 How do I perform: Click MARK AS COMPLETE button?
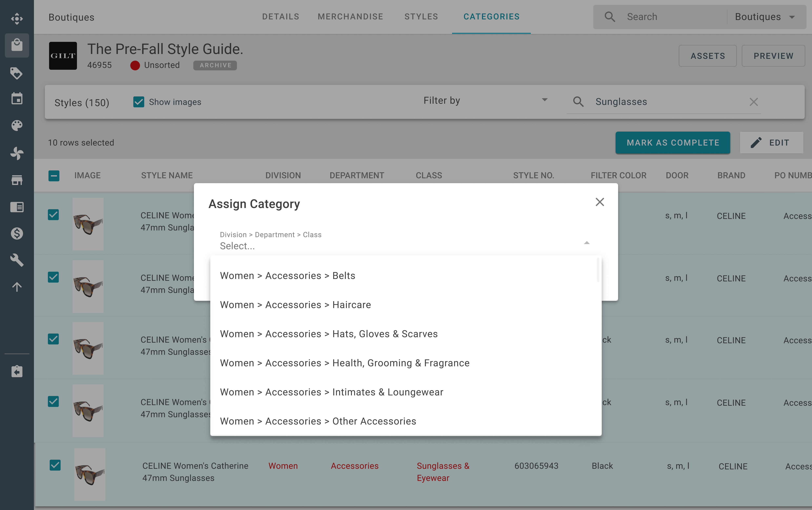[673, 143]
